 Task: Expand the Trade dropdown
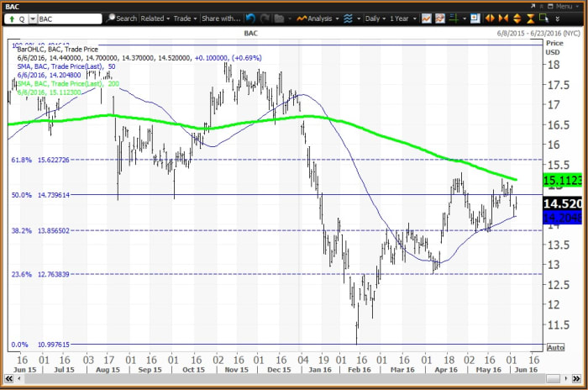(x=184, y=18)
